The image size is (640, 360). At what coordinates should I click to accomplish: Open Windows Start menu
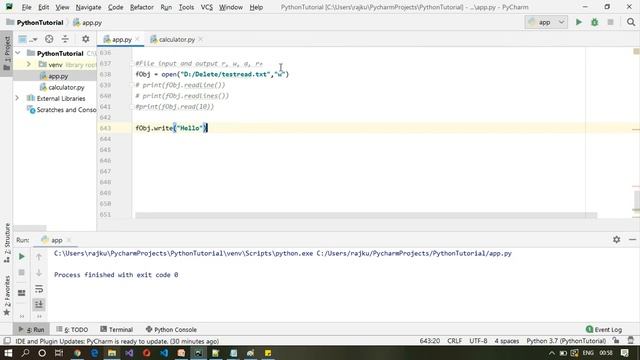coord(8,353)
